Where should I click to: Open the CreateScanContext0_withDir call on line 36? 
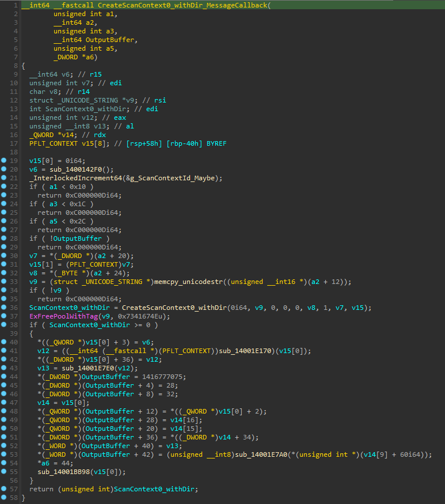pos(174,308)
